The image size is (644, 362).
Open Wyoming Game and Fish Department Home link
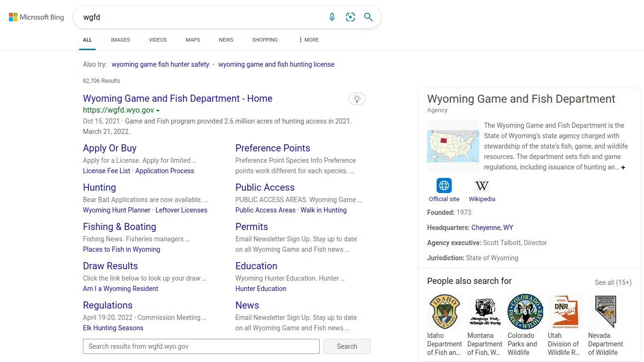point(178,98)
